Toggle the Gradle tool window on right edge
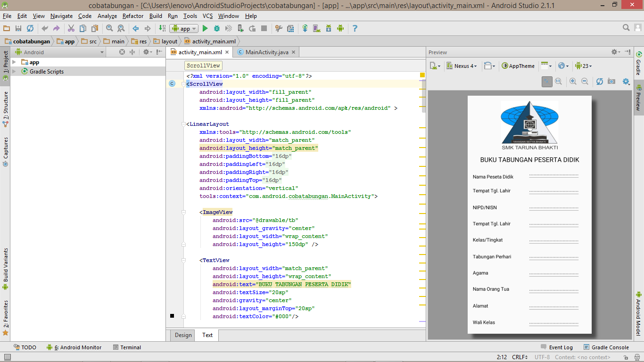This screenshot has width=644, height=362. 639,64
